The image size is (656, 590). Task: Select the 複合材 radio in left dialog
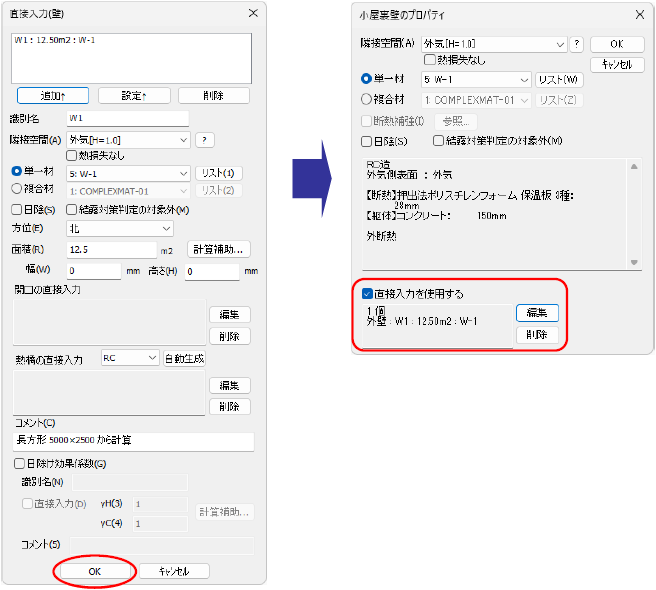pyautogui.click(x=17, y=189)
